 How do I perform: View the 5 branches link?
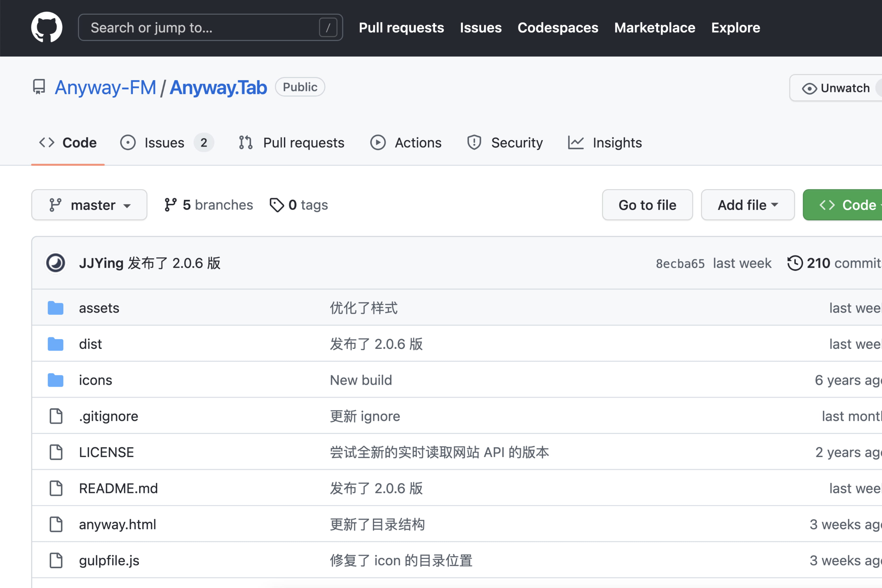[x=208, y=205]
